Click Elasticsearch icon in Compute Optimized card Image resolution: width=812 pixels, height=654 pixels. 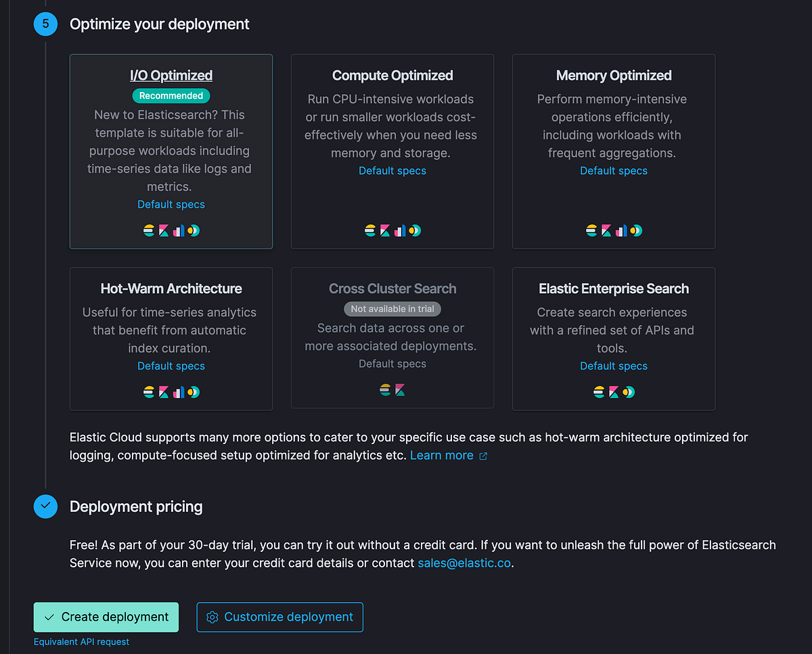[x=371, y=231]
